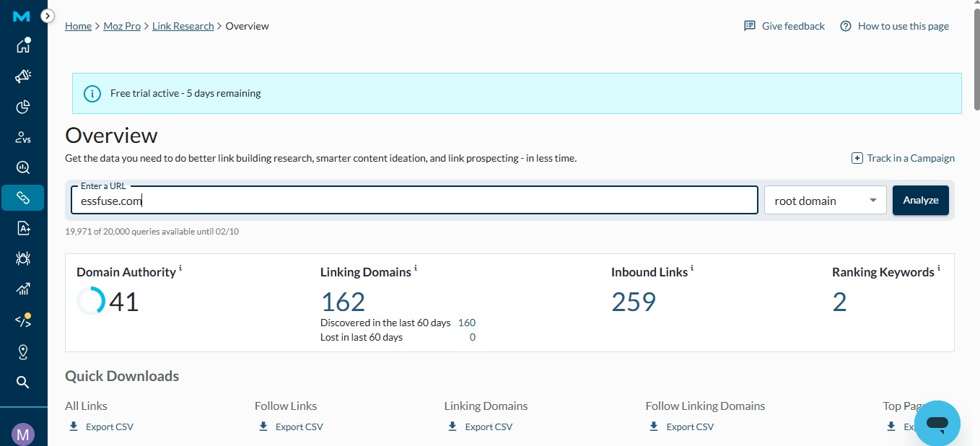The height and width of the screenshot is (446, 980).
Task: Go to the Link Research breadcrumb link
Action: pyautogui.click(x=183, y=26)
